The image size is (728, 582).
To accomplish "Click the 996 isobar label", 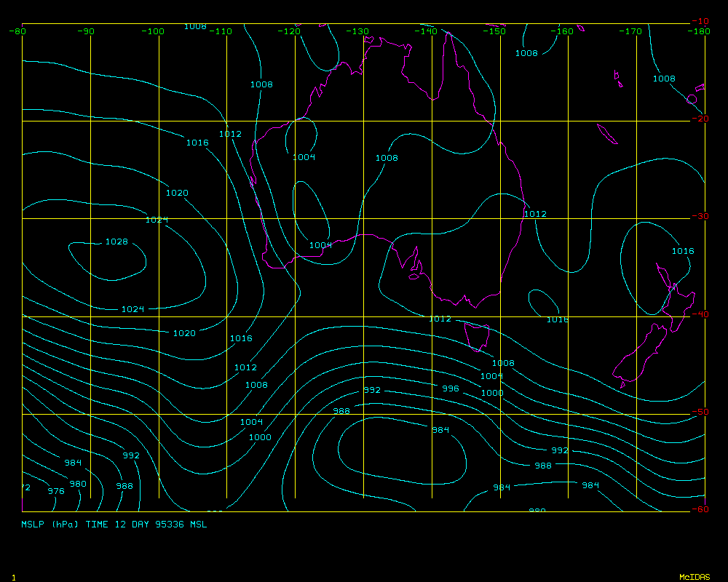I will click(x=451, y=388).
